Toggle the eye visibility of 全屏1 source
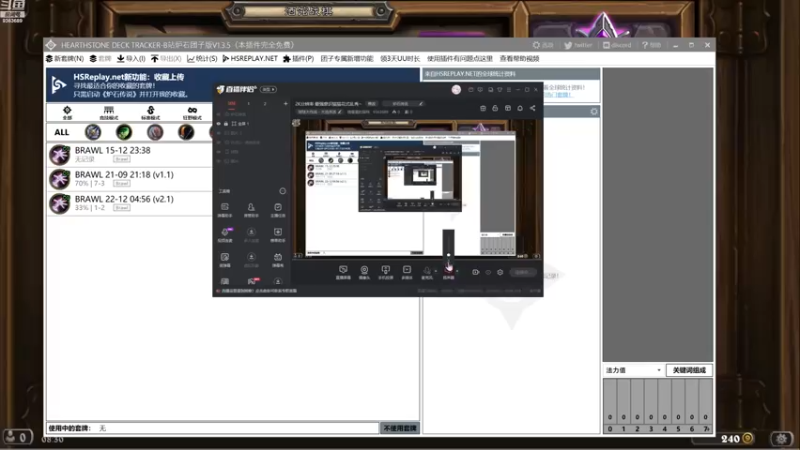 pos(219,124)
